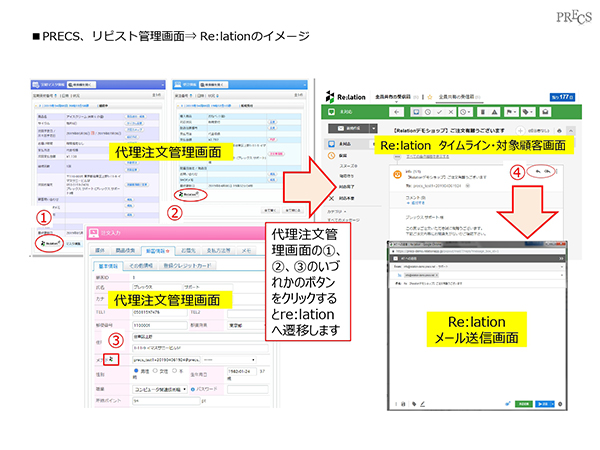Image resolution: width=600 pixels, height=450 pixels.
Task: Click the blue icon beside the password label
Action: point(192,390)
